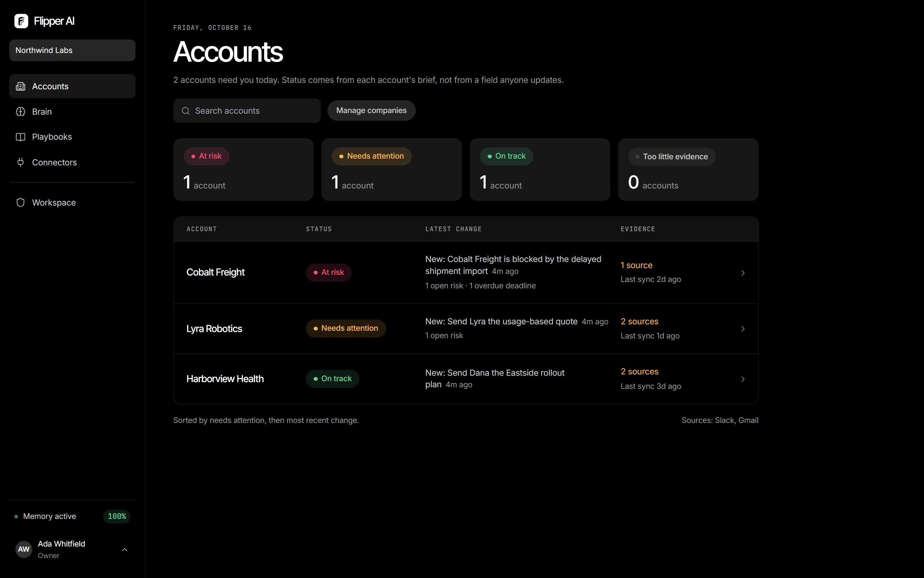Open the Brain section

click(x=72, y=112)
